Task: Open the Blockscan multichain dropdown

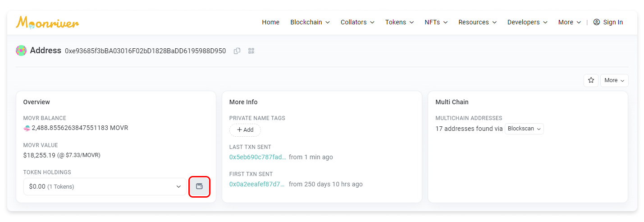Action: 524,129
